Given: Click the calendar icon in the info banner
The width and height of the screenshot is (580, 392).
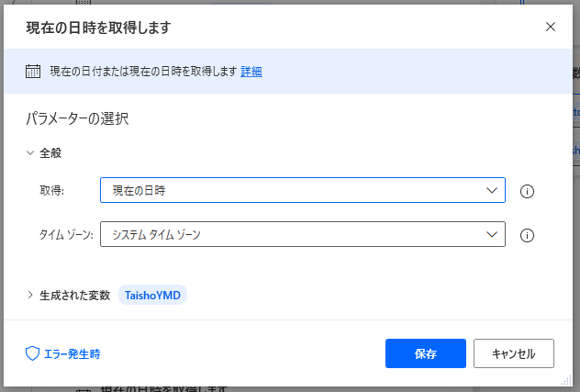Looking at the screenshot, I should 33,72.
